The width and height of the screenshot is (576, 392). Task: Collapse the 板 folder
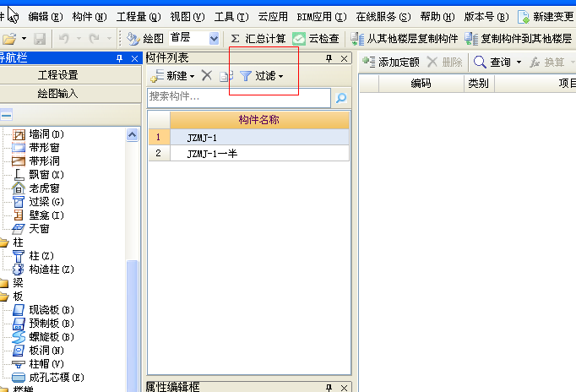4,297
